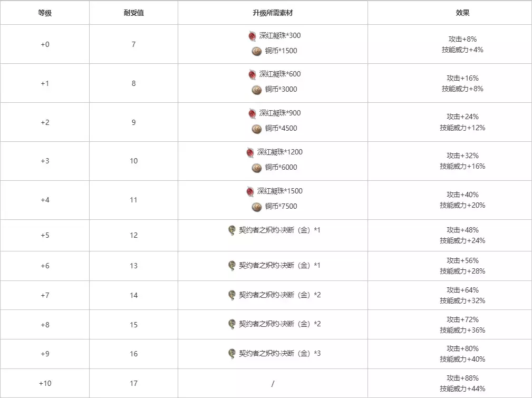Click the red orb icon beside 深红凝珠*300
The height and width of the screenshot is (398, 532).
252,36
